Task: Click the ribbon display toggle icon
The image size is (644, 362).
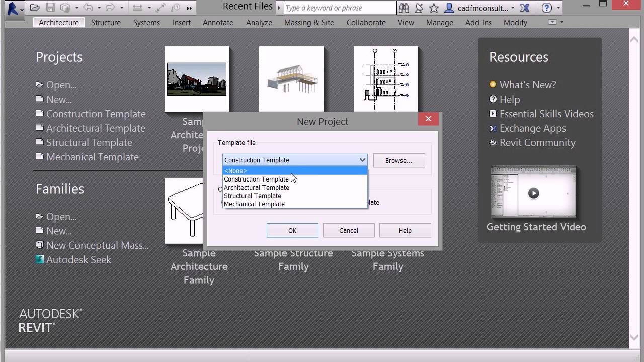Action: pos(552,22)
